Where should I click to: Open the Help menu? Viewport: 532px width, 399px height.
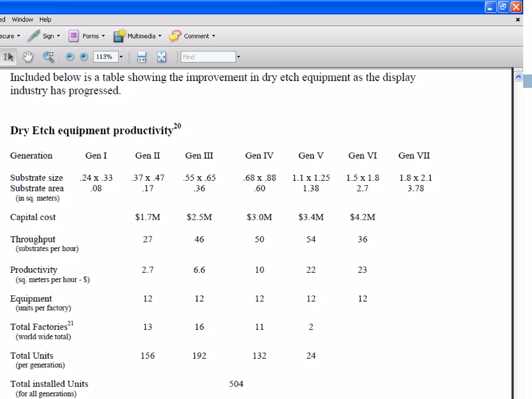point(45,19)
